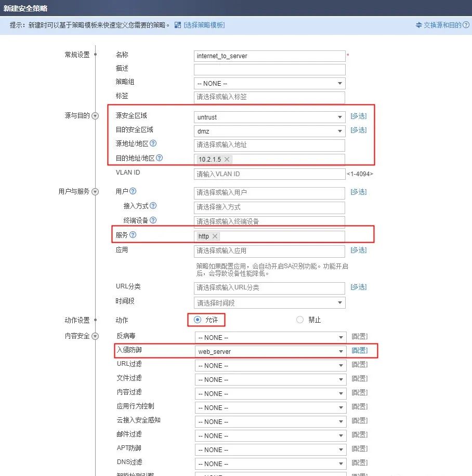Click the 接入方式 input field
Image resolution: width=472 pixels, height=476 pixels.
pos(269,207)
